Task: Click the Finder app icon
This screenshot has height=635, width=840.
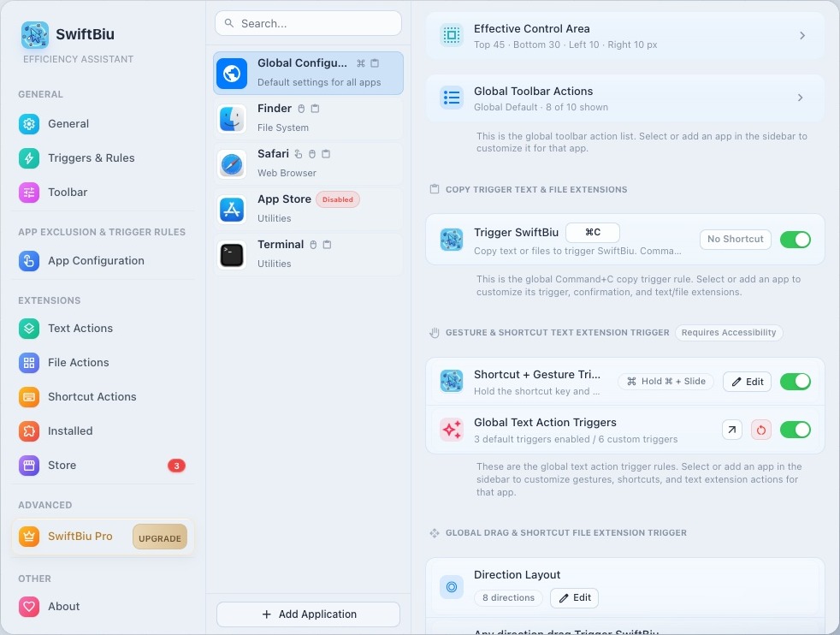Action: click(x=232, y=118)
